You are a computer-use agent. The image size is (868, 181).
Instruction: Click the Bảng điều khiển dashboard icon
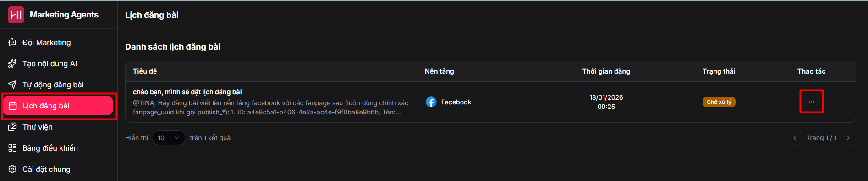point(12,148)
